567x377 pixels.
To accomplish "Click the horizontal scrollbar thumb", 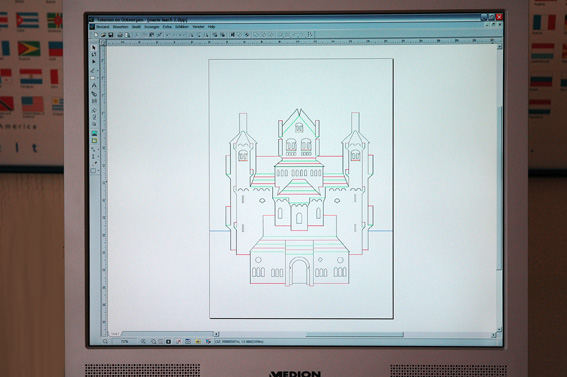I will [354, 335].
